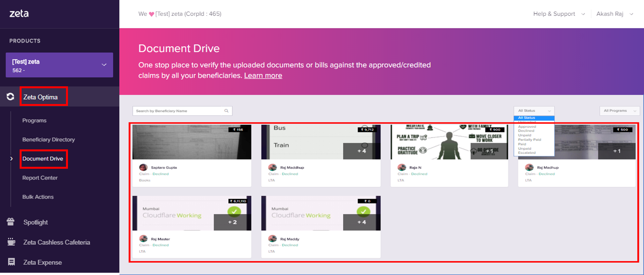Click Raj Maddhup's avatar
The height and width of the screenshot is (275, 644).
click(272, 167)
